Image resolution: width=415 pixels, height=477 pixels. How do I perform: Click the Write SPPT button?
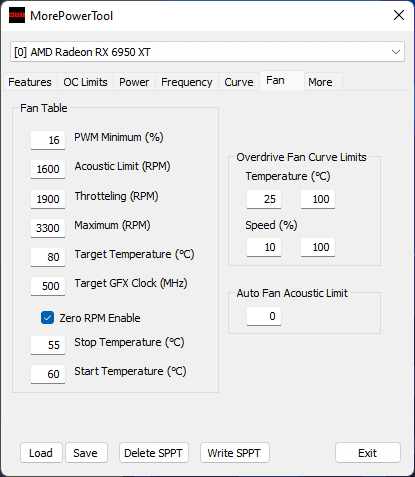click(x=234, y=453)
